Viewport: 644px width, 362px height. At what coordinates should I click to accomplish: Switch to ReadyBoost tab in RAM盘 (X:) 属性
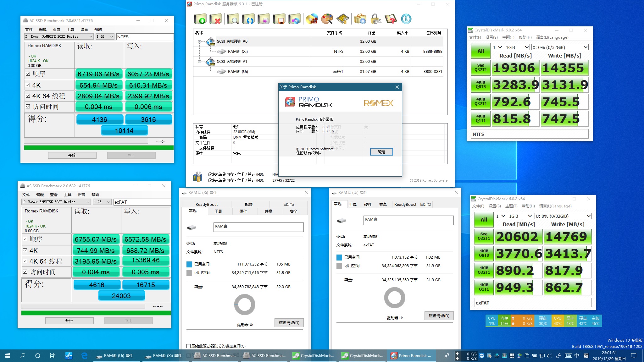[x=207, y=204]
